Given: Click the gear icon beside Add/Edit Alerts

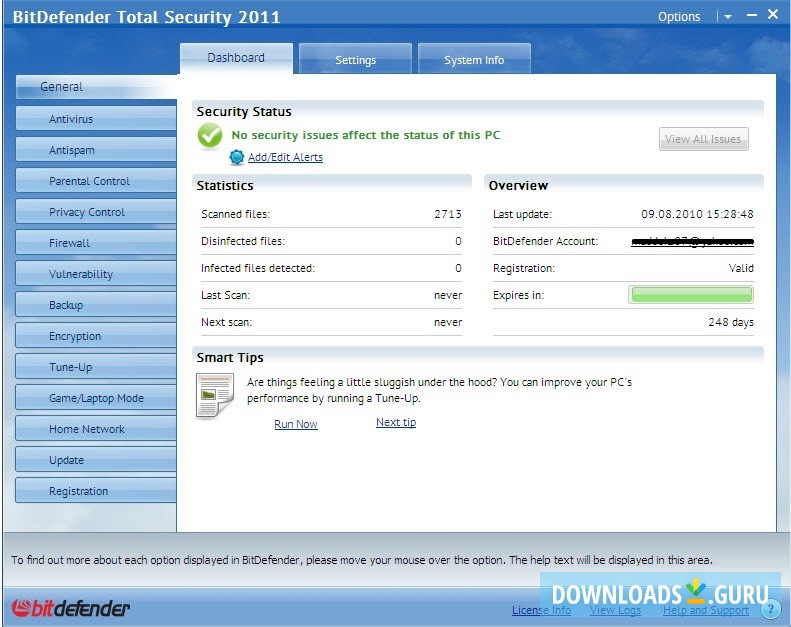Looking at the screenshot, I should (x=236, y=157).
